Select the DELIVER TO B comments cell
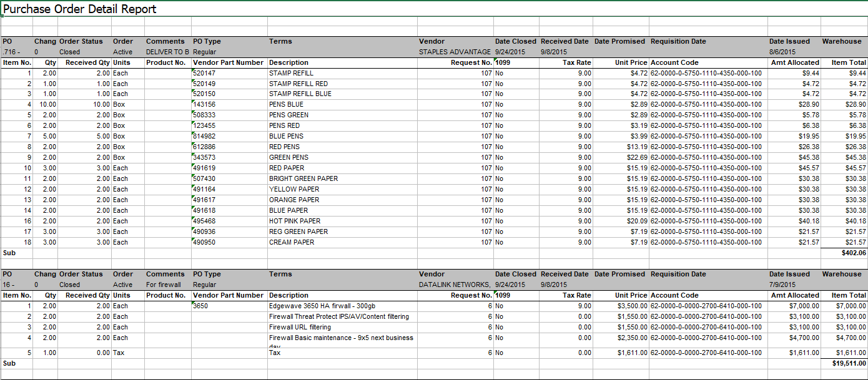868x380 pixels. pyautogui.click(x=168, y=52)
